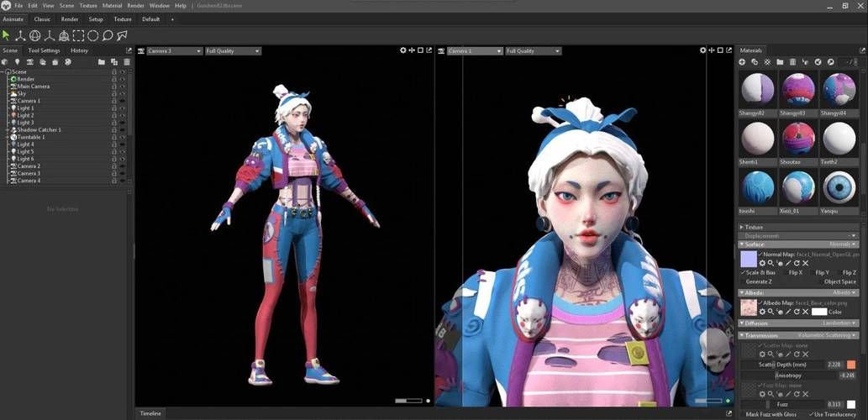Open the Timeline panel

click(x=151, y=413)
